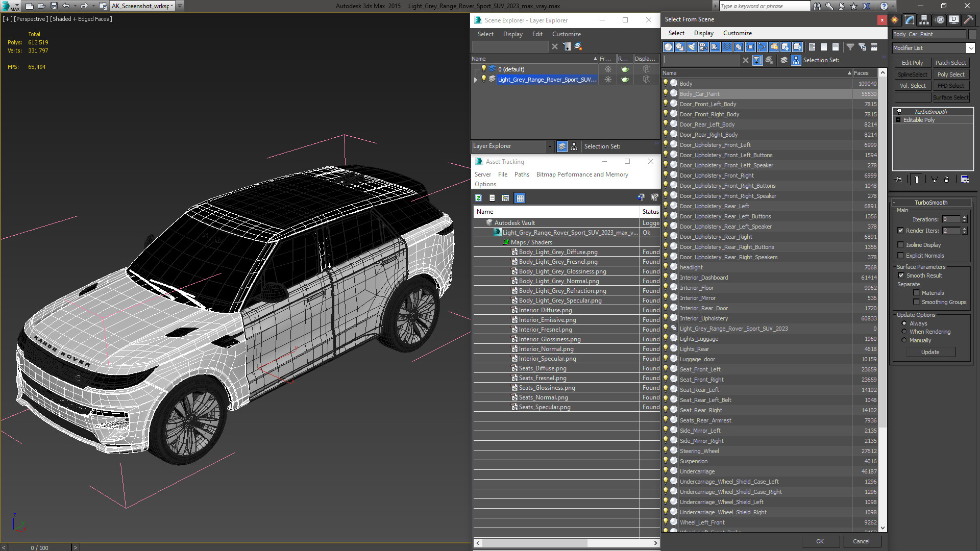Screen dimensions: 980x551
Task: Click Make Unique icon under modifier stack
Action: [934, 180]
